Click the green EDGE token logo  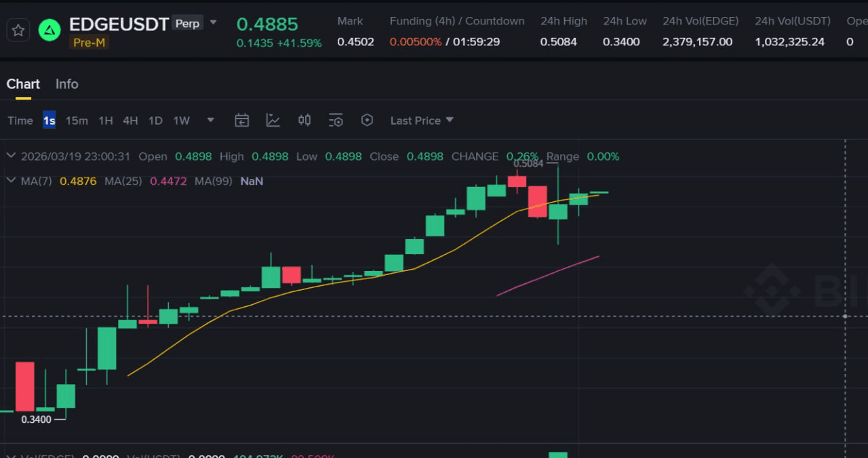50,30
